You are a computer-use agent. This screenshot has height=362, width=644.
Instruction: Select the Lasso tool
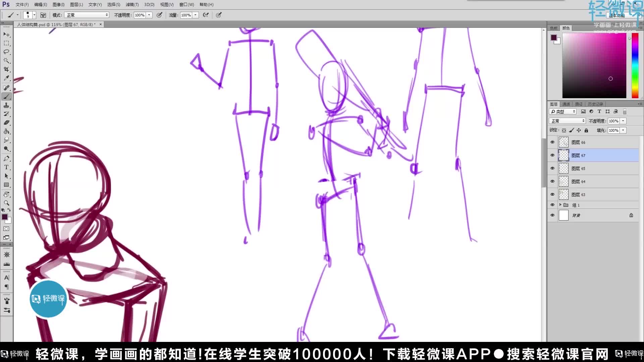[6, 52]
